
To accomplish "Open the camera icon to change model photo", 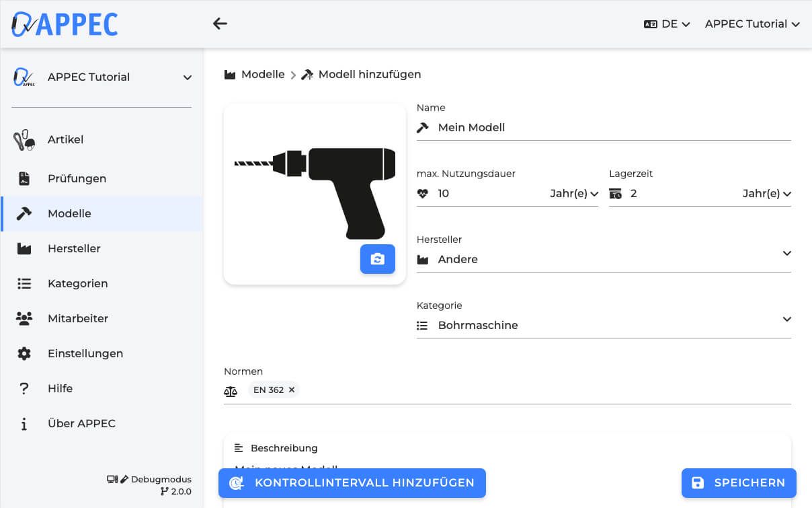I will click(377, 259).
